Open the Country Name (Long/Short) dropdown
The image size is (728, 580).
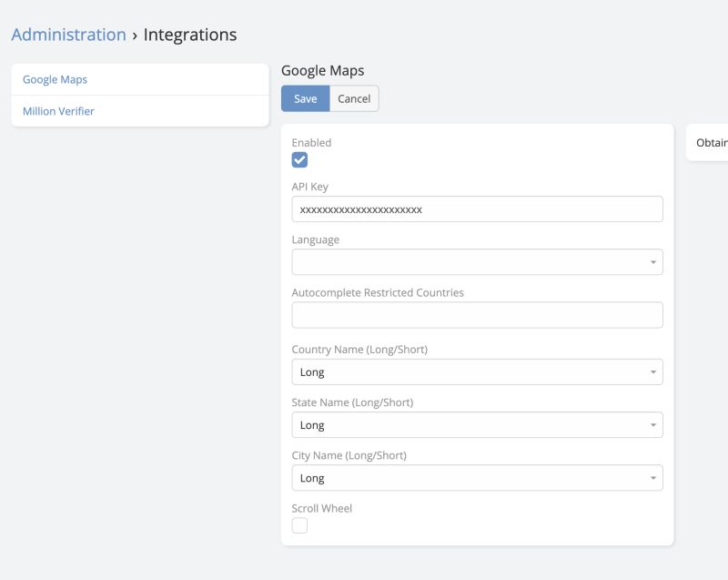tap(478, 371)
